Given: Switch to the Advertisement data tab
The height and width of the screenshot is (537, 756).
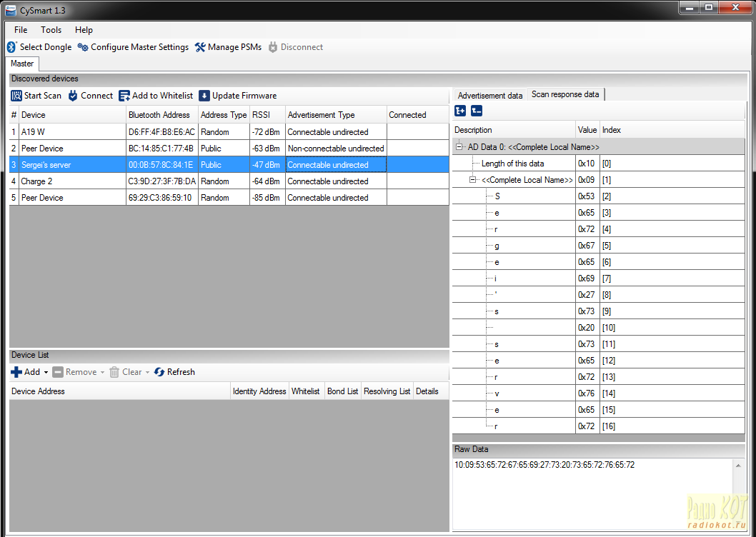Looking at the screenshot, I should pos(490,96).
